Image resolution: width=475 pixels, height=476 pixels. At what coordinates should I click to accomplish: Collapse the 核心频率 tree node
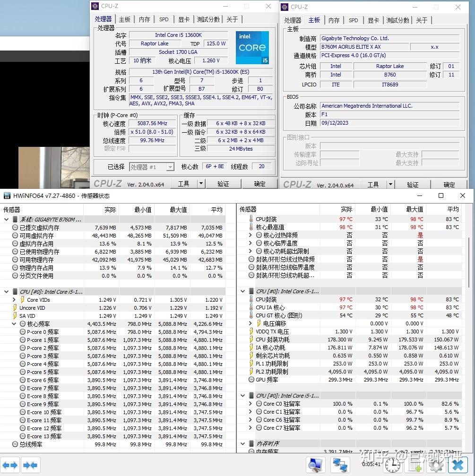pyautogui.click(x=14, y=324)
